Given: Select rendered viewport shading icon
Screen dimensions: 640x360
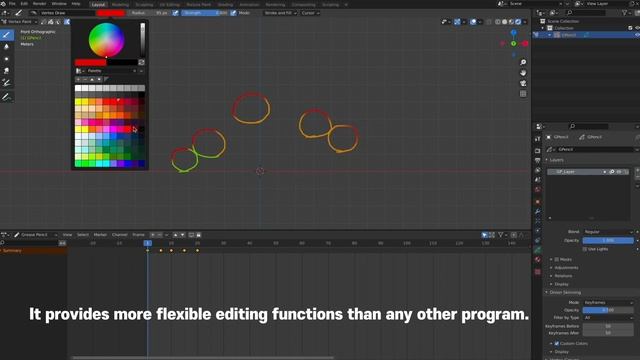Looking at the screenshot, I should [x=518, y=22].
